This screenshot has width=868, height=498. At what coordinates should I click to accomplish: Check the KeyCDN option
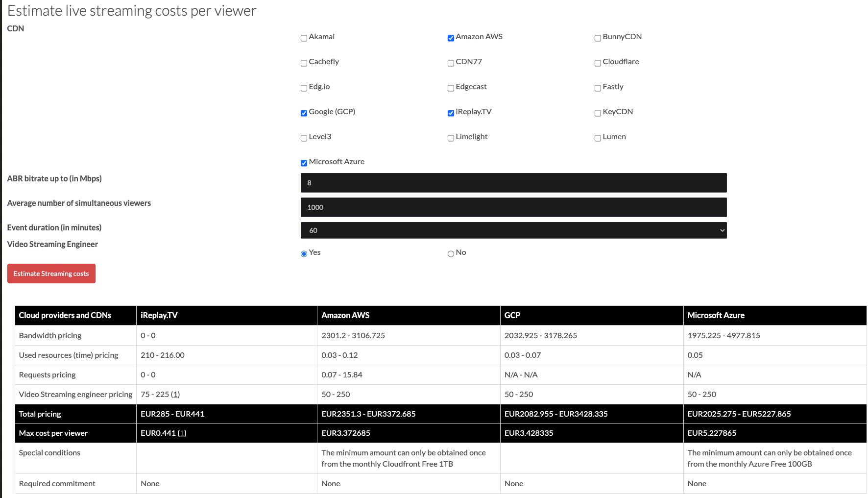pos(598,113)
